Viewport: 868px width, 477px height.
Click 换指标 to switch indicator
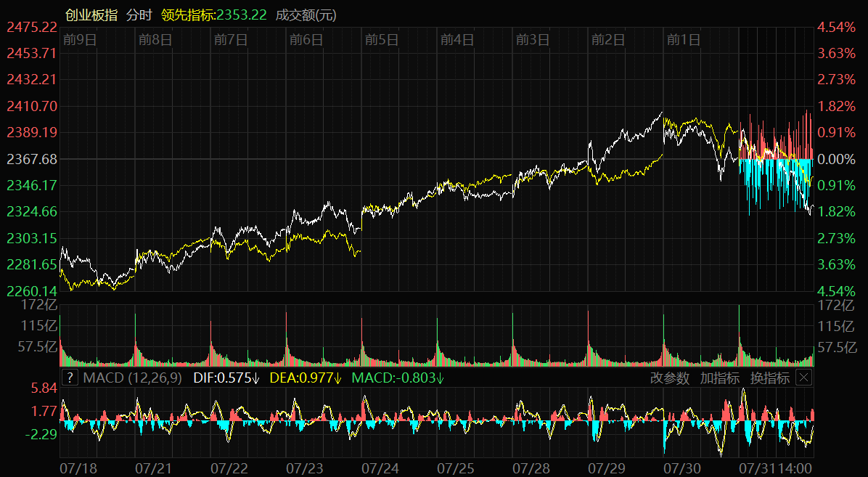(x=769, y=378)
